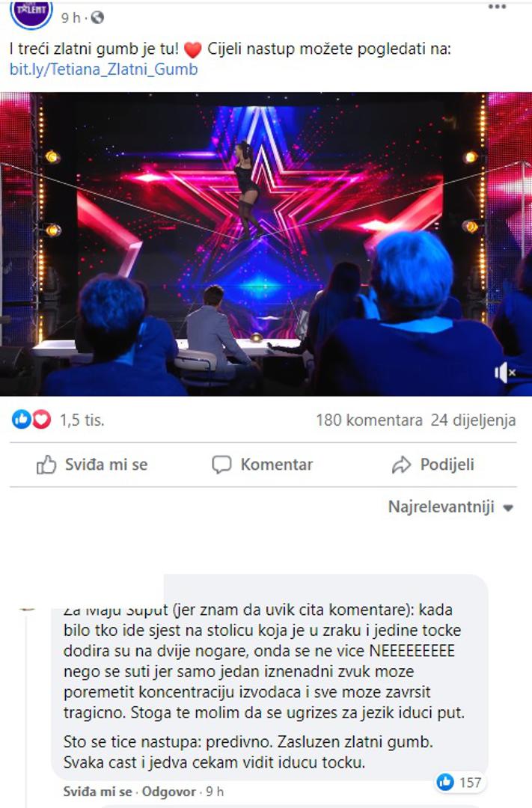Unmute the video with speaker icon
532x808 pixels.
pyautogui.click(x=504, y=372)
